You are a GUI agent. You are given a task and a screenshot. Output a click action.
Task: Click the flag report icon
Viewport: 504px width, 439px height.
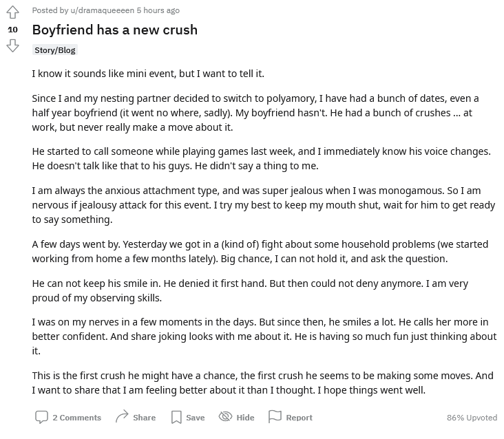(x=275, y=416)
